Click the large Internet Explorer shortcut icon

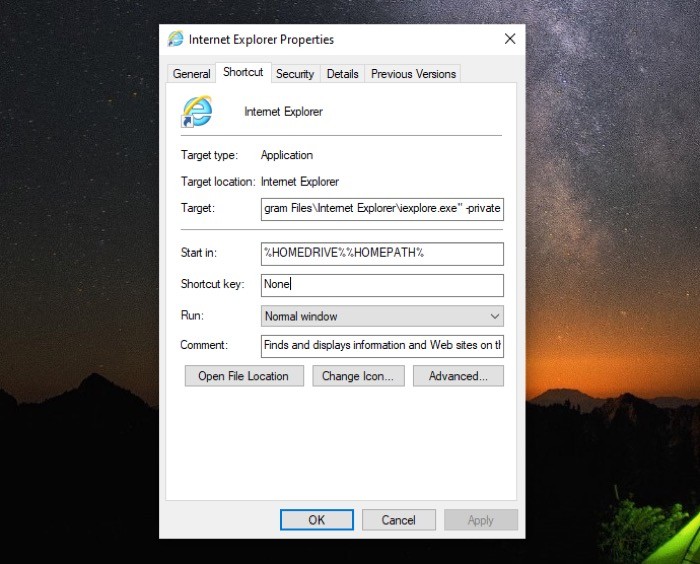tap(197, 111)
